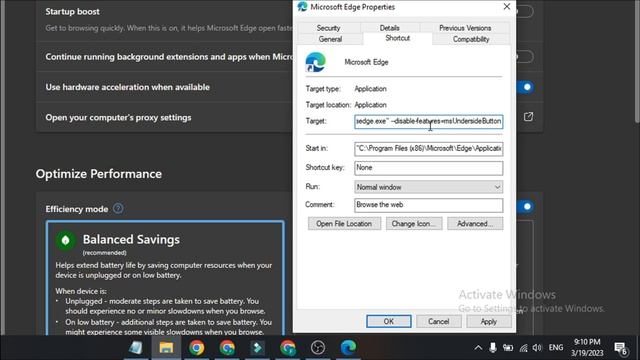The width and height of the screenshot is (640, 360).
Task: Click the Optimize Performance heading
Action: pos(99,174)
